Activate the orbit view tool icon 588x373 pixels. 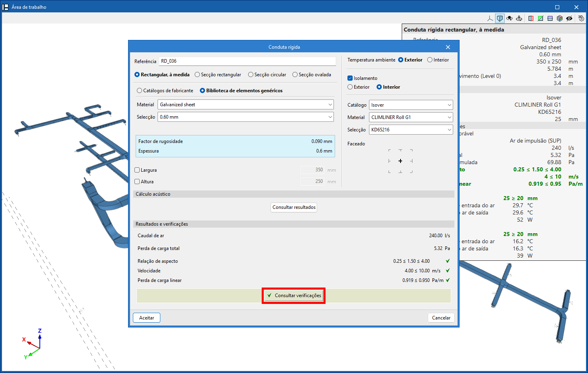(x=509, y=18)
